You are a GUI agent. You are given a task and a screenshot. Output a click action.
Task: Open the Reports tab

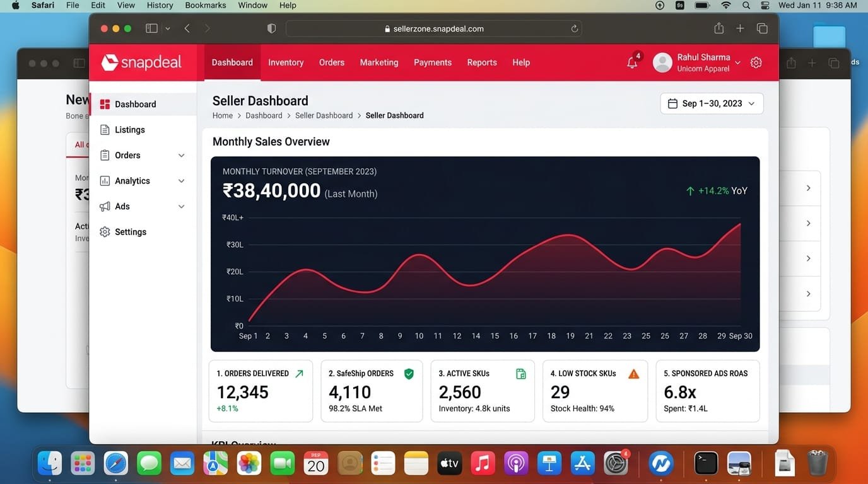(482, 62)
